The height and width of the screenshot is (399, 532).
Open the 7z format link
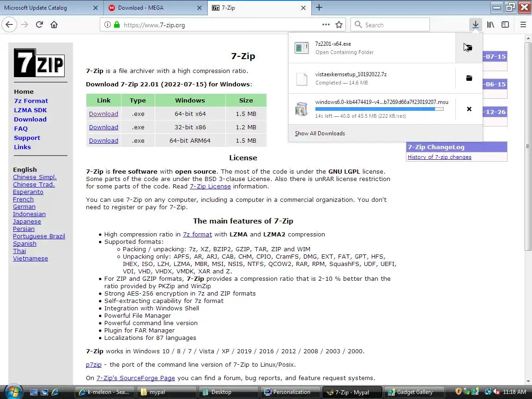point(197,235)
